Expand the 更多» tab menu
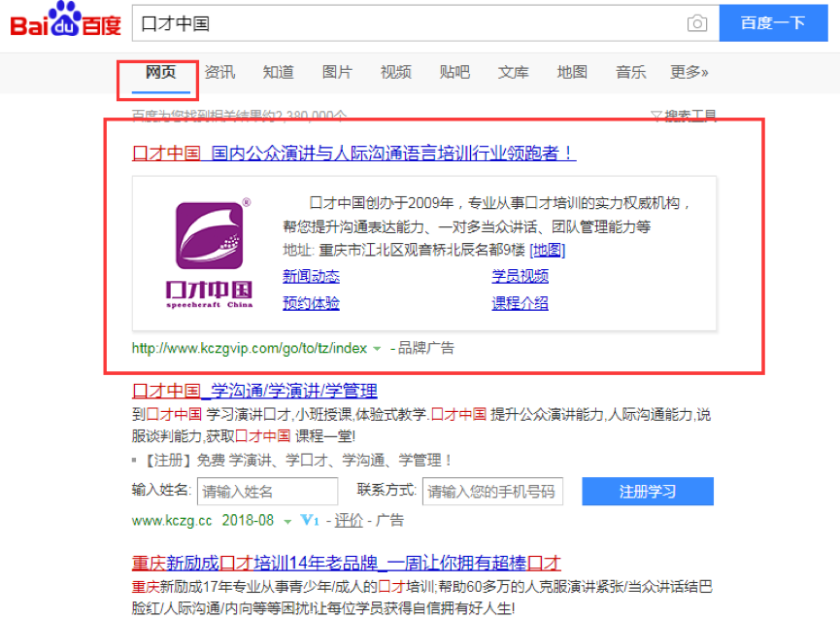840x619 pixels. (689, 72)
